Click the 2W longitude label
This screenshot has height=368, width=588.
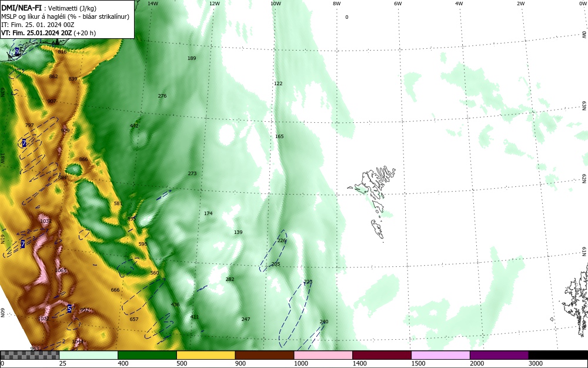coord(520,4)
